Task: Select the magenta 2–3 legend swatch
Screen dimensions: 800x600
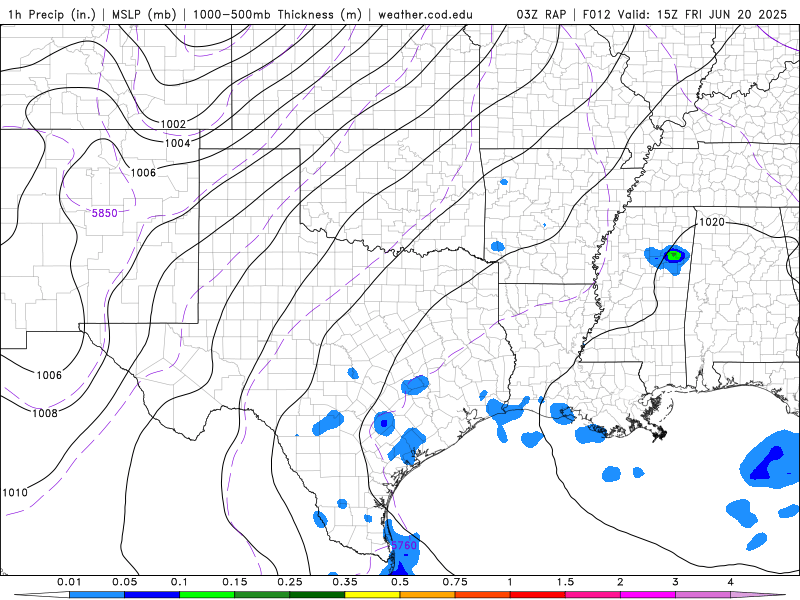Action: click(648, 595)
